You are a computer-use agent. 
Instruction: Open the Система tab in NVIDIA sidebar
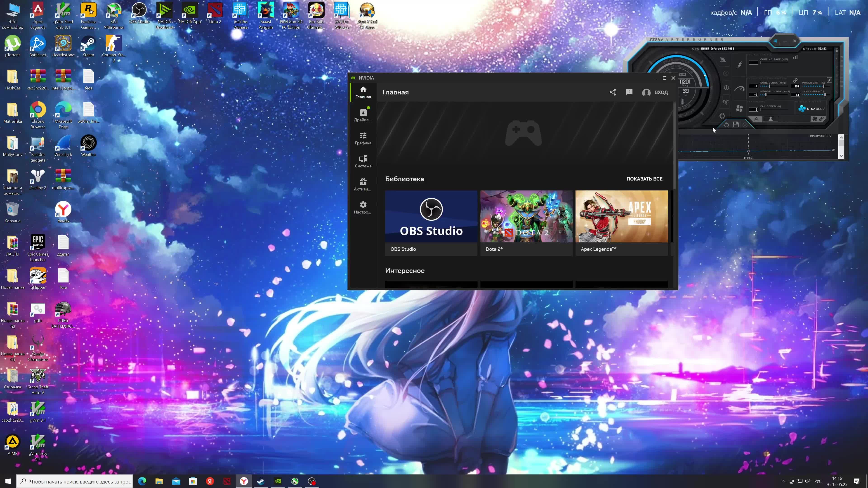tap(363, 161)
